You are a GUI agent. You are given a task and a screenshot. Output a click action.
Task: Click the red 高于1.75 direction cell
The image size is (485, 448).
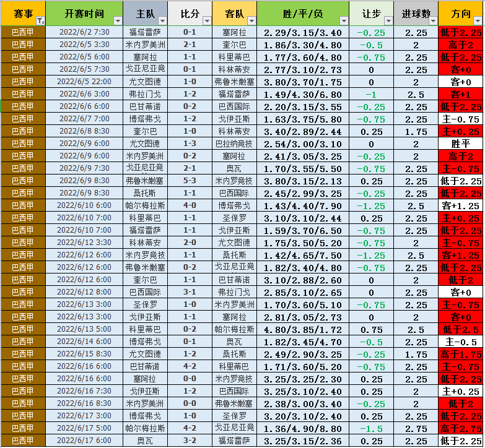pyautogui.click(x=461, y=354)
